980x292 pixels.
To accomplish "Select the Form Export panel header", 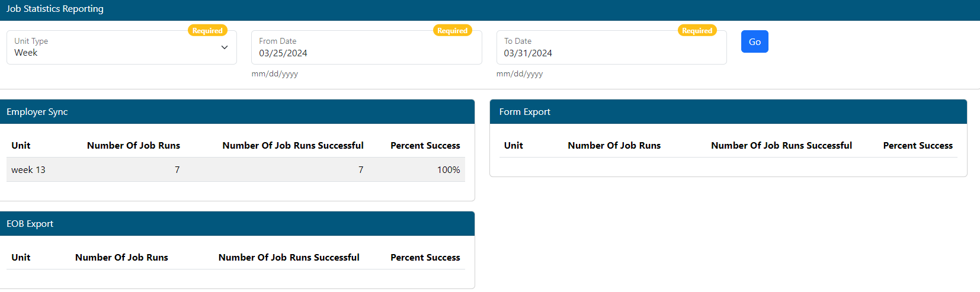I will point(728,112).
